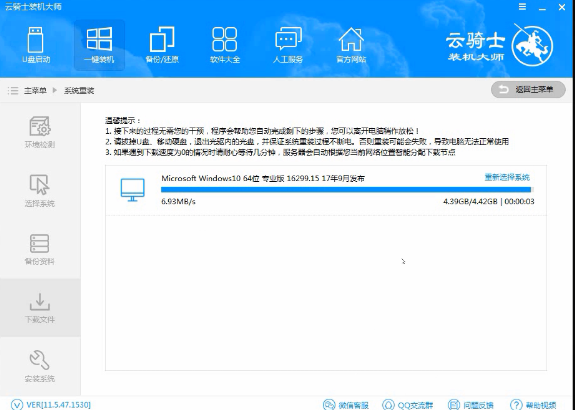Click the Microsoft Windows10 64位 专业版 title
Image resolution: width=575 pixels, height=410 pixels.
pyautogui.click(x=263, y=179)
